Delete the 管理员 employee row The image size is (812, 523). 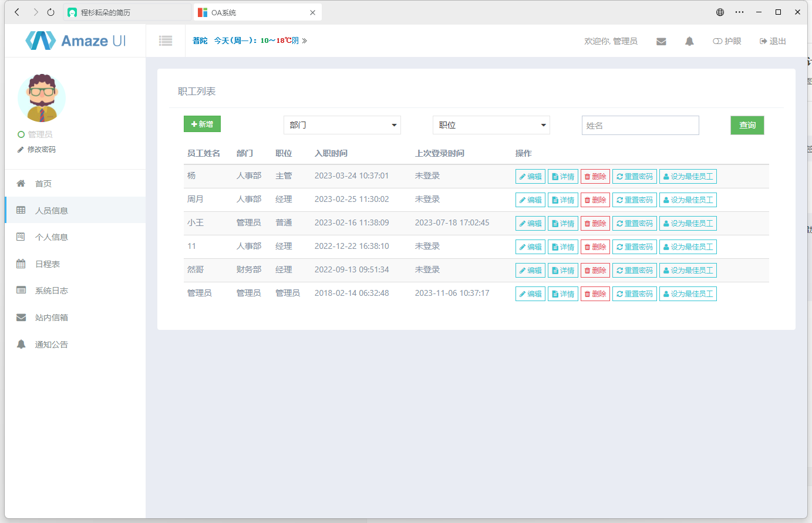(x=595, y=294)
